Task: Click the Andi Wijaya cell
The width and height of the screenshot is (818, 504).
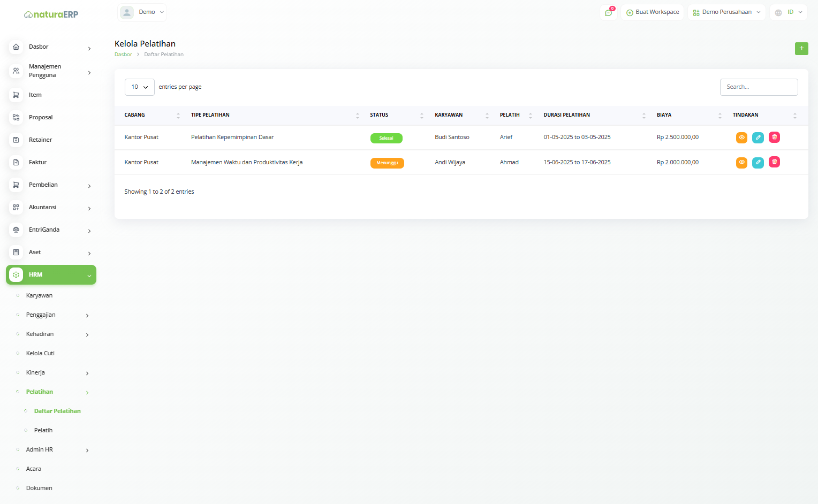Action: point(450,163)
